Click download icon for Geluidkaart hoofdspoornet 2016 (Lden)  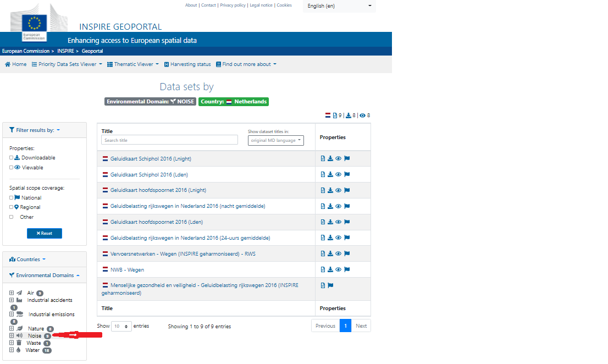pos(330,222)
